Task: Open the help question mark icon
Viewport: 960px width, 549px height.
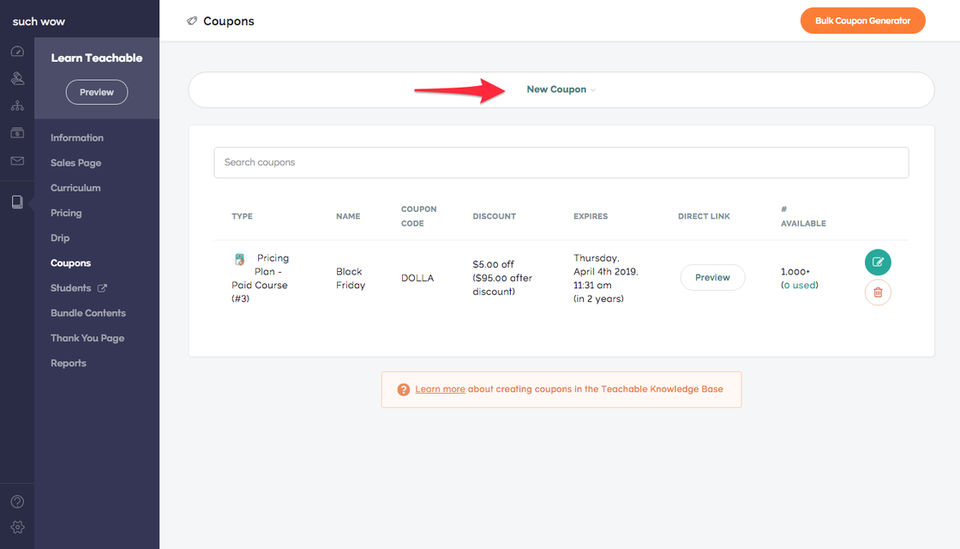Action: point(17,502)
